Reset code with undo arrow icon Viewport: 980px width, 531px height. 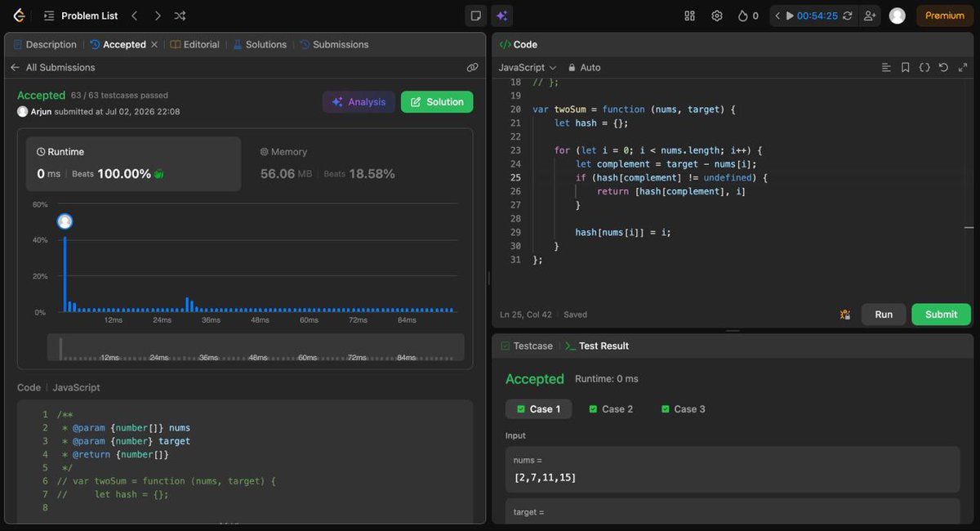943,67
